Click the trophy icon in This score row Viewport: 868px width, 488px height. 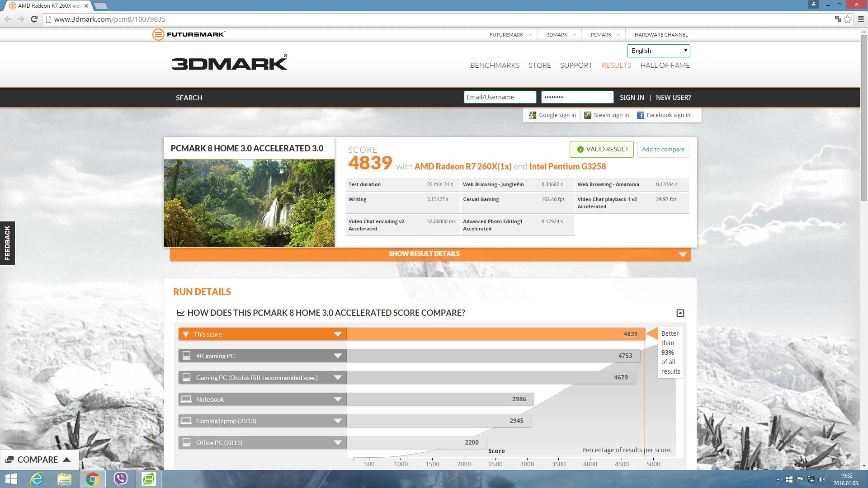click(186, 334)
